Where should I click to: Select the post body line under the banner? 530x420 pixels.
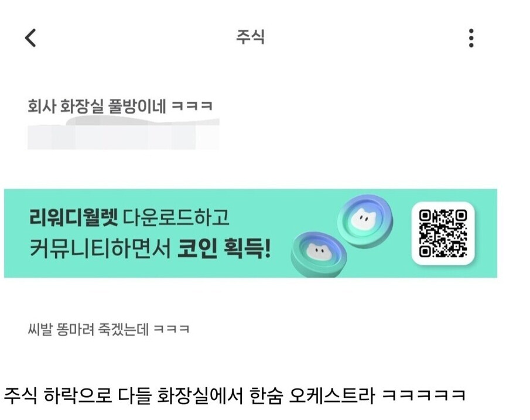108,329
